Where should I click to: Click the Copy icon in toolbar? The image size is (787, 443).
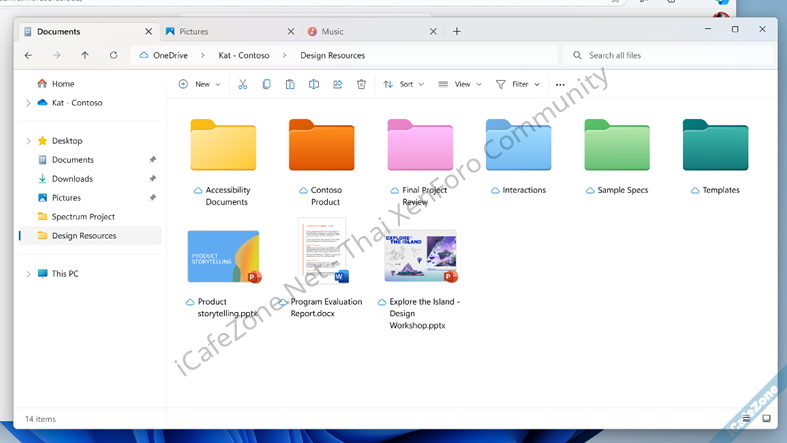pyautogui.click(x=266, y=85)
